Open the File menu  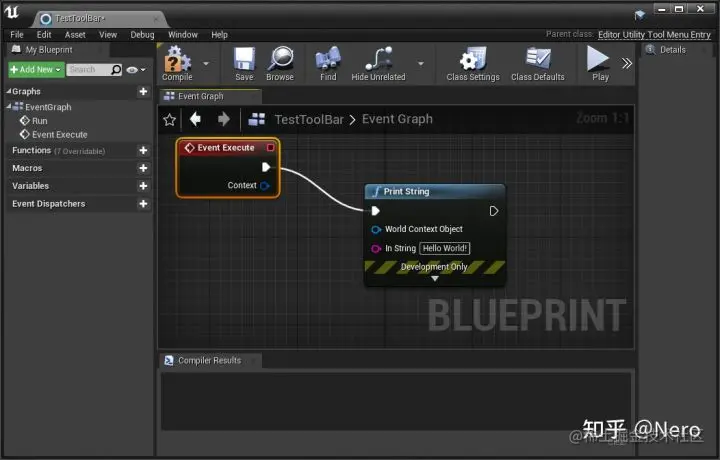tap(17, 34)
